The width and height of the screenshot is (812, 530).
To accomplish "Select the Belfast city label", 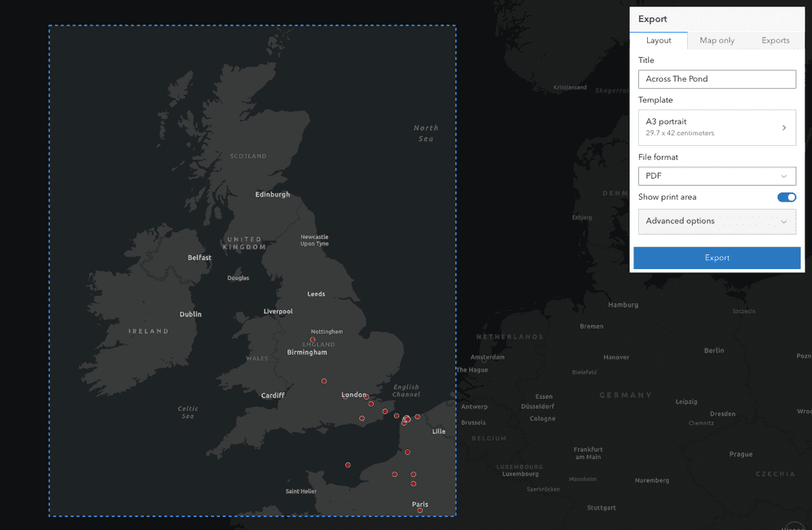I will 199,258.
